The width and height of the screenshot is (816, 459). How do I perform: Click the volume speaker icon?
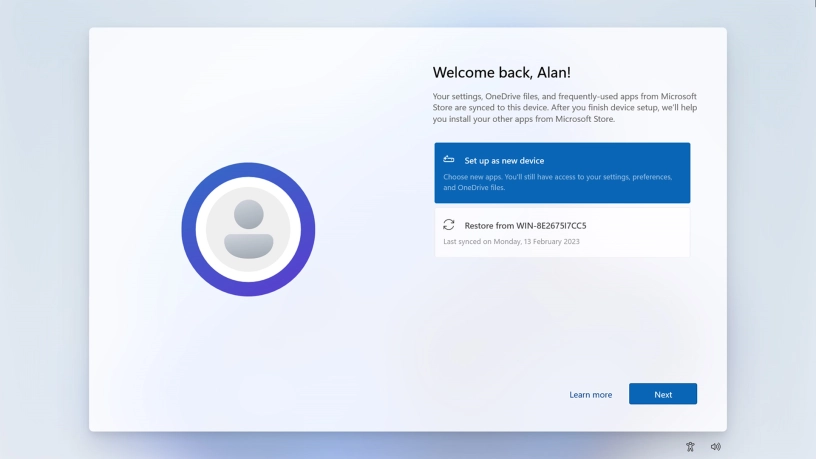(x=715, y=447)
